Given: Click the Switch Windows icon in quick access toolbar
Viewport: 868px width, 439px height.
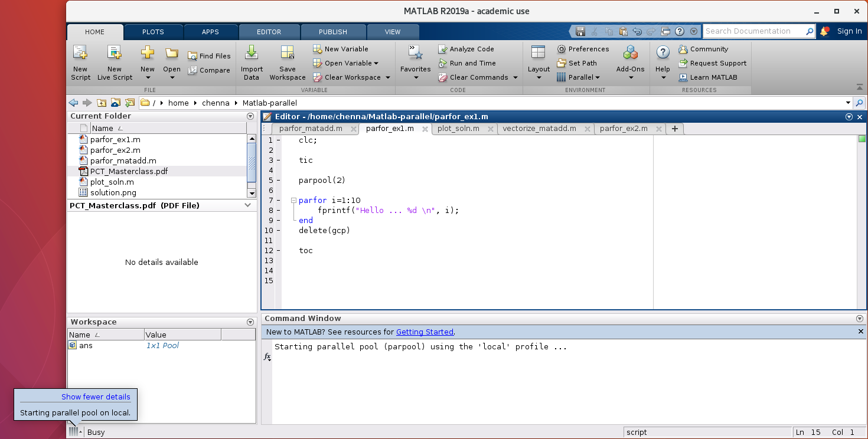Looking at the screenshot, I should pos(665,31).
